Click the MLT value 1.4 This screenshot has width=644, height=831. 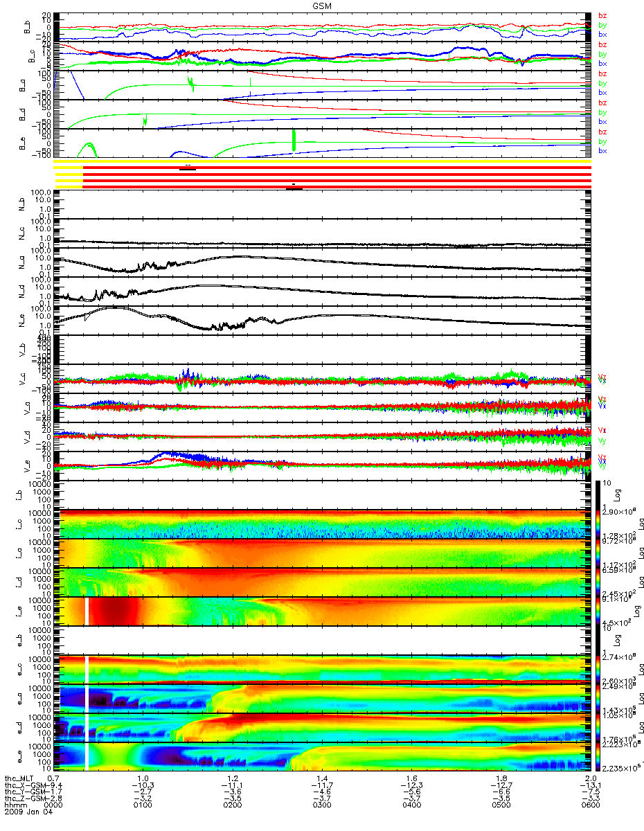322,779
